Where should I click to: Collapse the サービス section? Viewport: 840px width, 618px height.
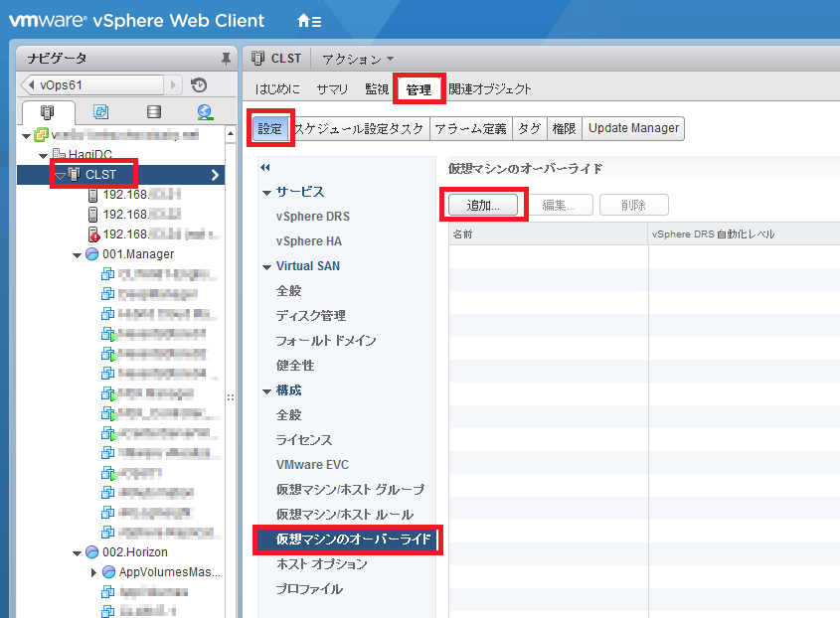[x=266, y=193]
